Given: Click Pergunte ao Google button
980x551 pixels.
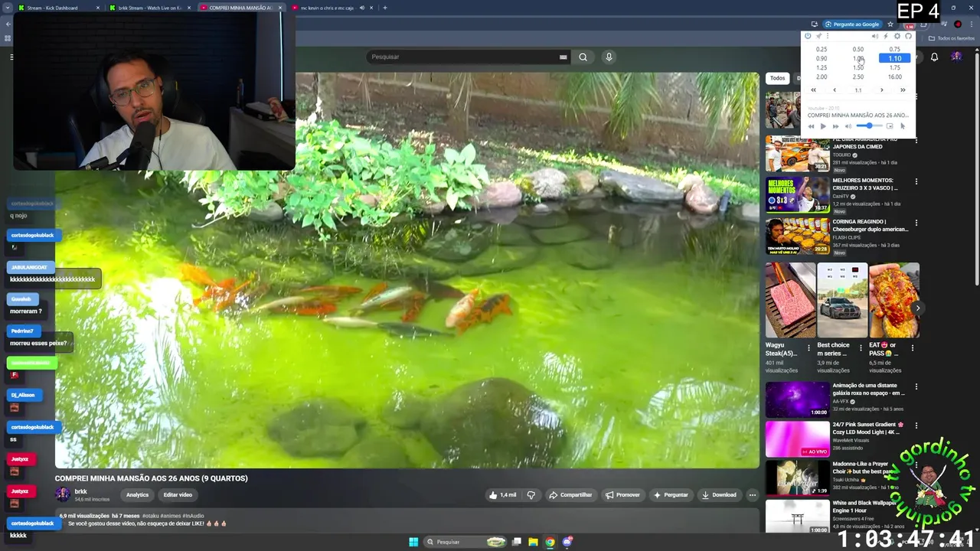Looking at the screenshot, I should pyautogui.click(x=852, y=24).
